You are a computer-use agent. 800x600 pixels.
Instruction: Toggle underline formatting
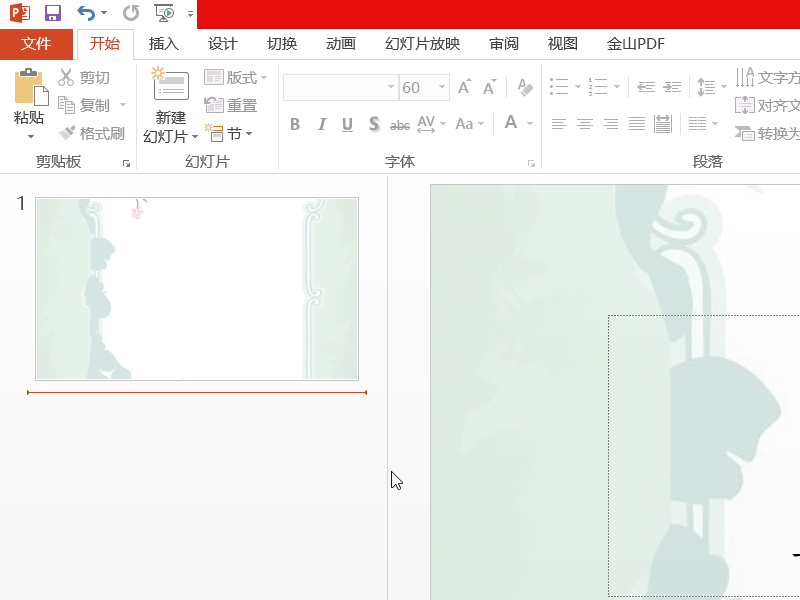coord(347,124)
